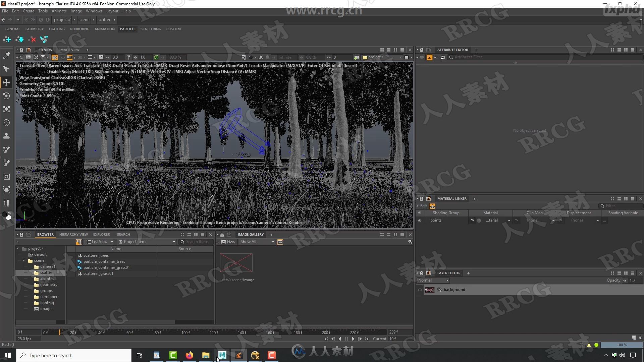Click Show All dropdown in Image Gallery

[256, 242]
